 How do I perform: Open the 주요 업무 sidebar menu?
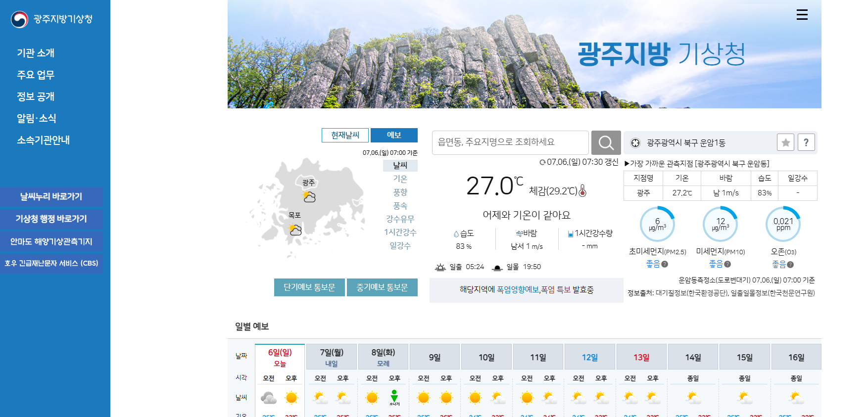[x=36, y=75]
